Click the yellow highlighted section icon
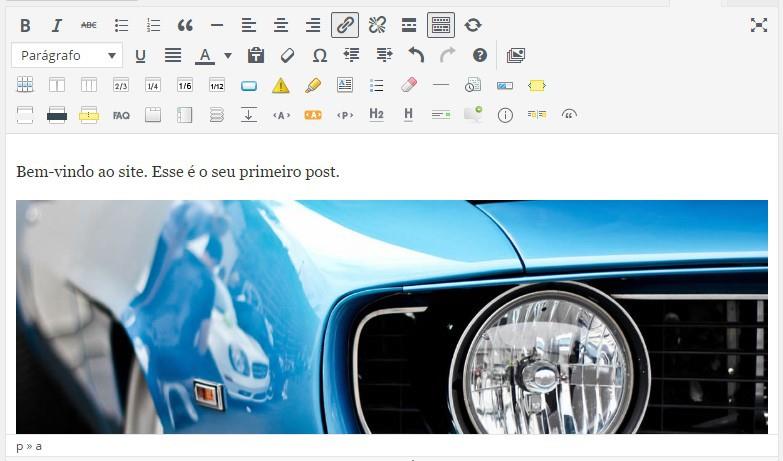783x461 pixels. pos(89,115)
